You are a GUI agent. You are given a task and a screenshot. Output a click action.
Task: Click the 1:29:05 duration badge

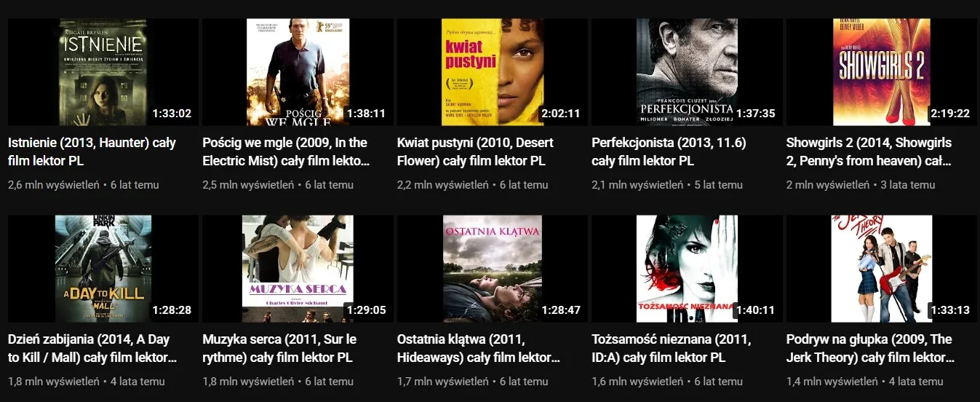[x=367, y=310]
